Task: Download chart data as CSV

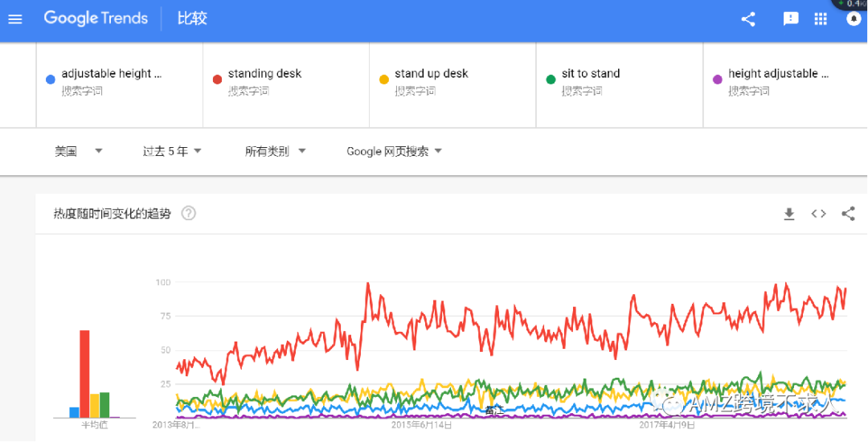Action: (x=789, y=214)
